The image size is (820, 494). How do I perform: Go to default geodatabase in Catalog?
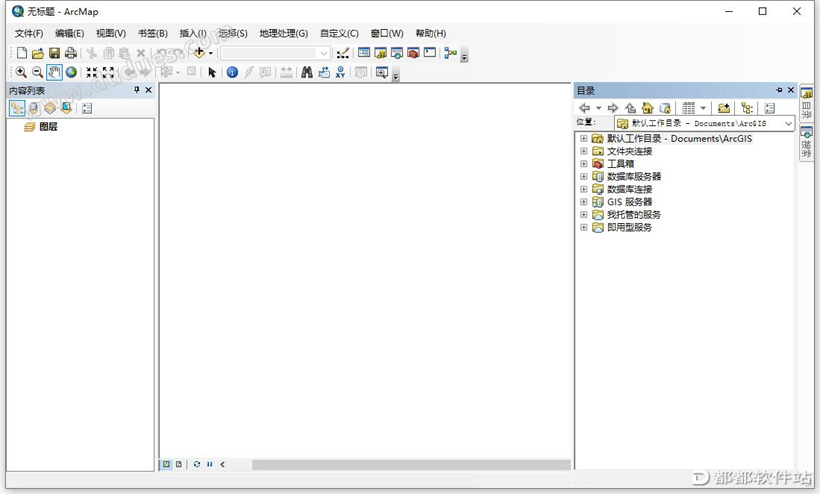pyautogui.click(x=665, y=108)
